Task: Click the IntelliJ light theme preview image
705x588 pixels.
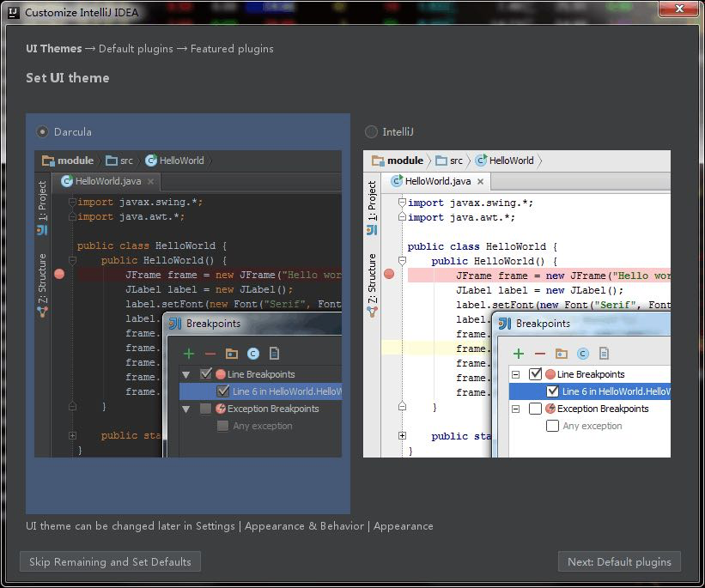Action: 517,304
